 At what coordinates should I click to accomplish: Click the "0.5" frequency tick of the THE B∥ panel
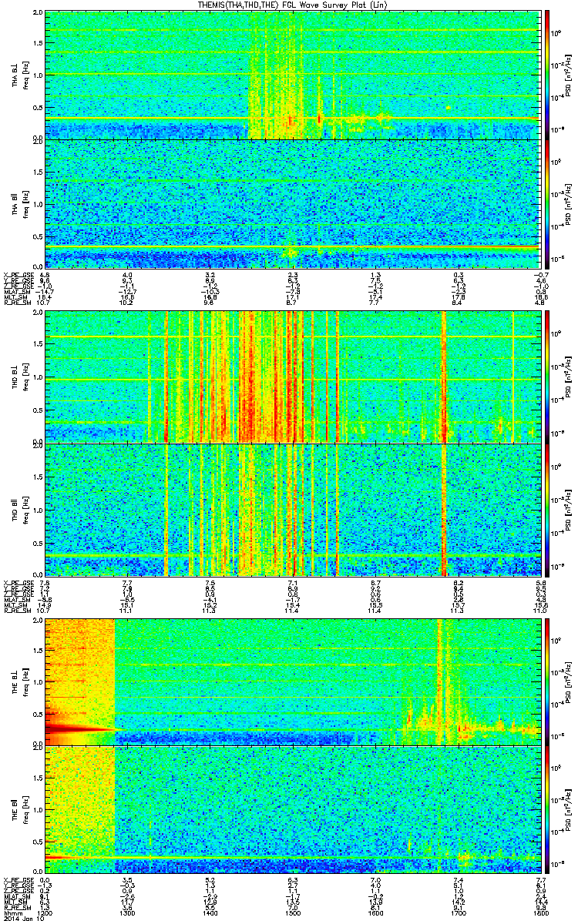(x=37, y=841)
